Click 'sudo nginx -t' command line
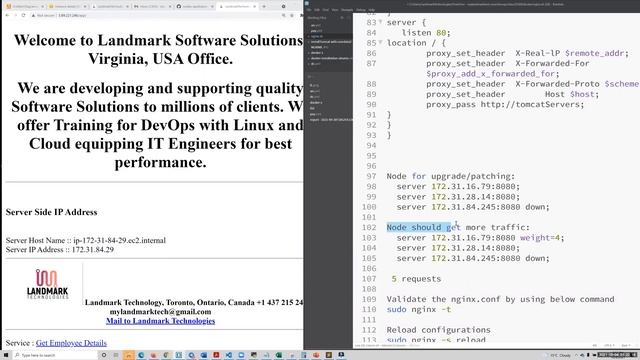The image size is (640, 360). coord(419,309)
